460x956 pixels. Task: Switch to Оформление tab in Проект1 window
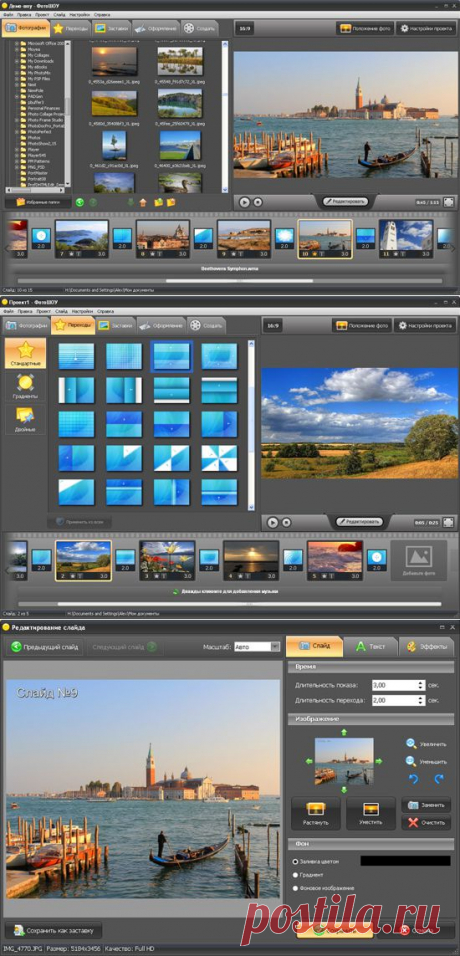160,326
